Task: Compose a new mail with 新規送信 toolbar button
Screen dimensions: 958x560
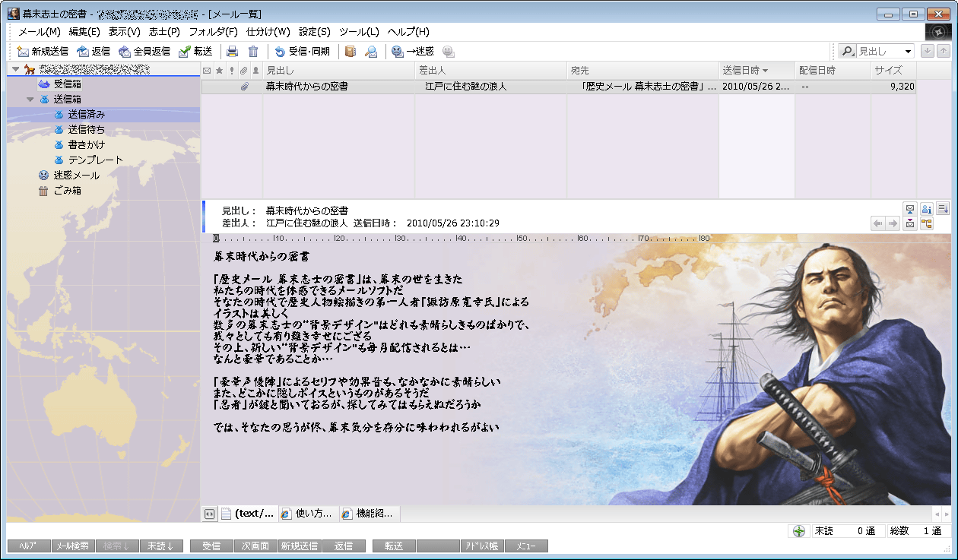Action: 43,52
